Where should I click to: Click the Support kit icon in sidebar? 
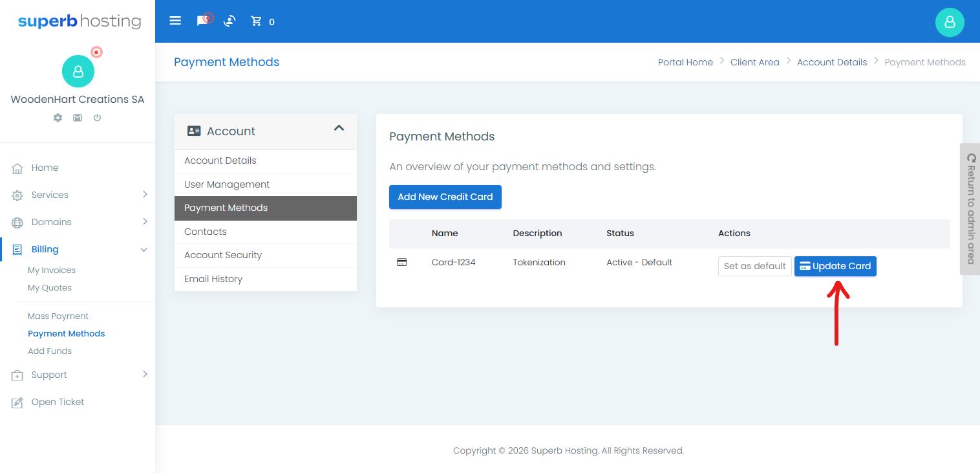[17, 375]
